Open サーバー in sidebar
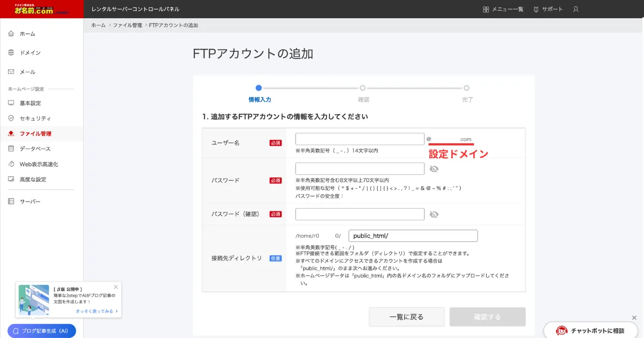 30,201
